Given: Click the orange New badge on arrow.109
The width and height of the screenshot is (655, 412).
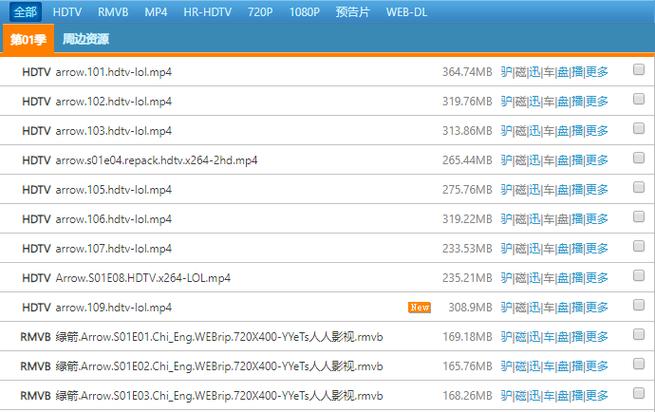Looking at the screenshot, I should click(419, 307).
